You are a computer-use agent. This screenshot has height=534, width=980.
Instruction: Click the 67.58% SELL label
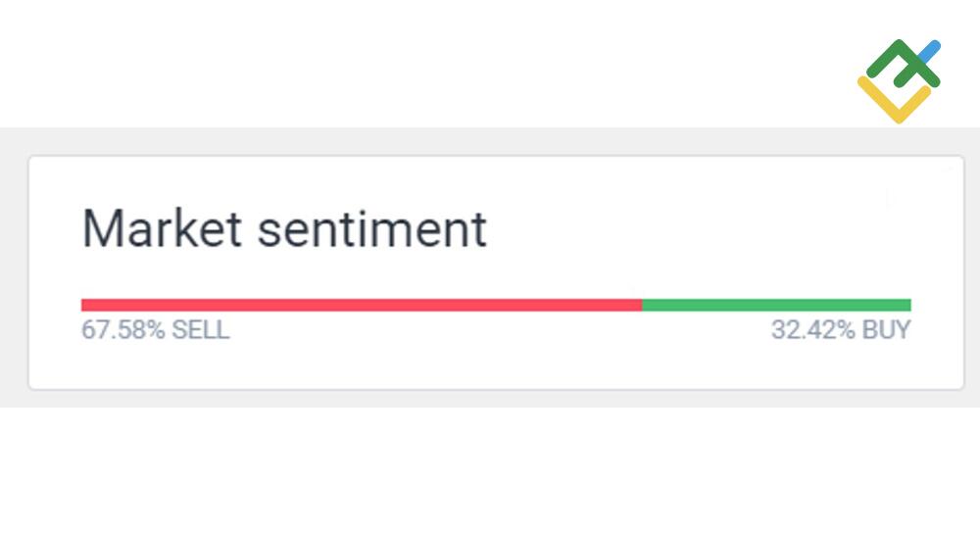coord(155,330)
